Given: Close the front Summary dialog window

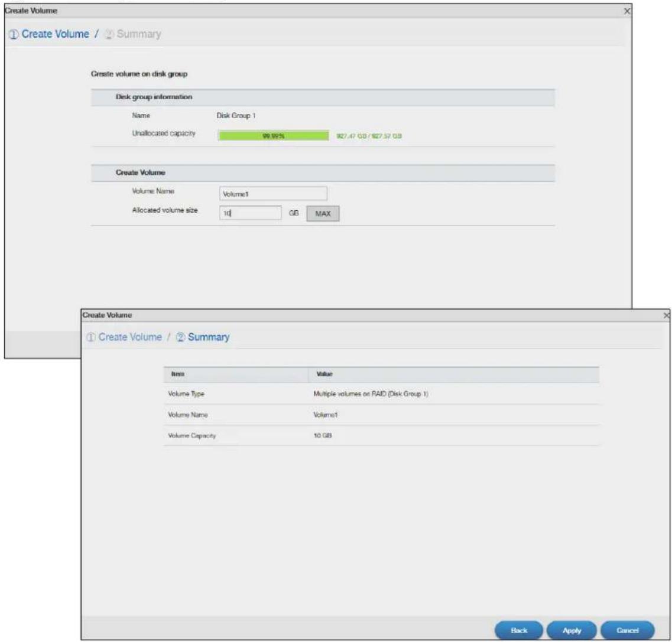Looking at the screenshot, I should (x=667, y=315).
